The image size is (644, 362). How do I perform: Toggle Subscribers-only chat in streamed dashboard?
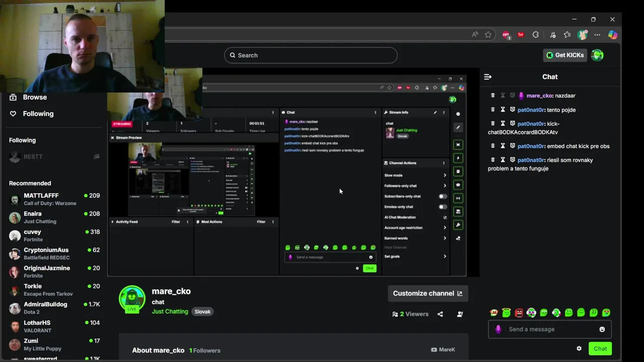pyautogui.click(x=442, y=196)
